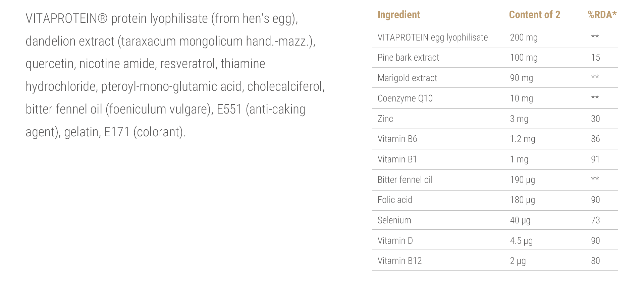Screen dimensions: 644x286
Task: Select the Vitamin D row label
Action: point(395,241)
